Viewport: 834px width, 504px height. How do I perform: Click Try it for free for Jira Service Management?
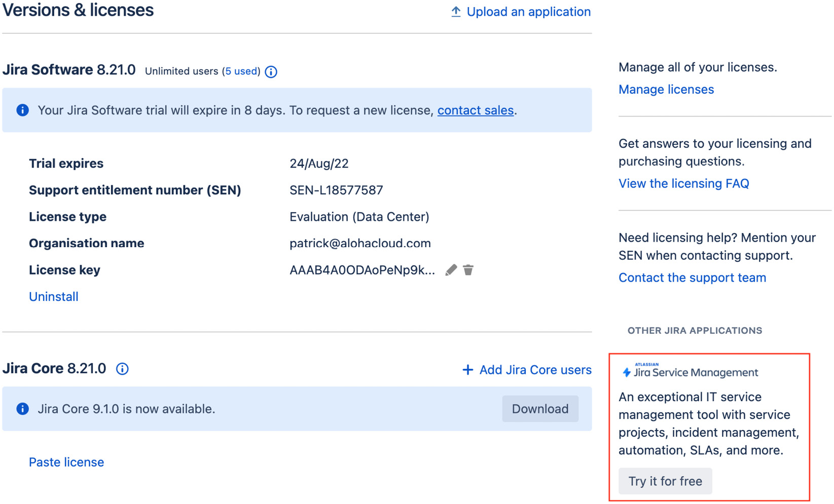coord(665,481)
